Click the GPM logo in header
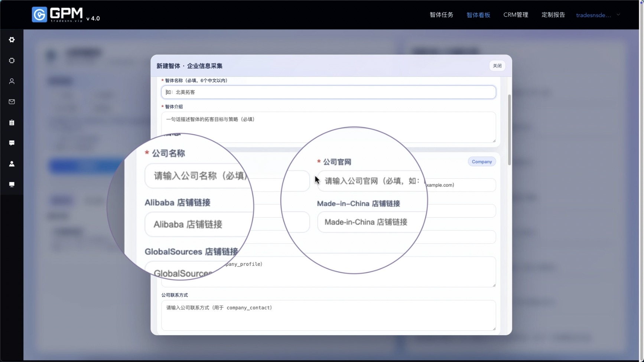 tap(58, 15)
